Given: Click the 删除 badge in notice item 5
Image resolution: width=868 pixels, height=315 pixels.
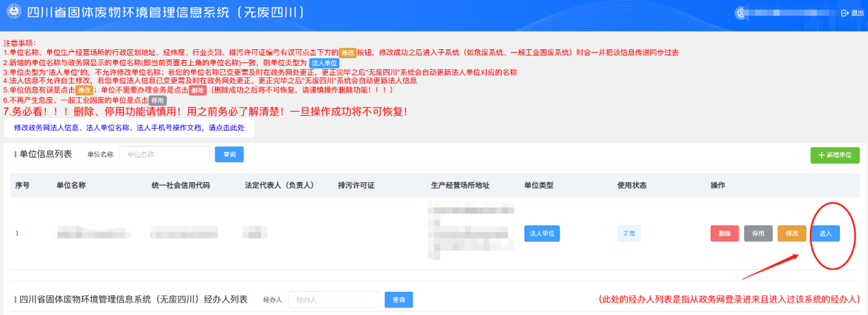Looking at the screenshot, I should (x=197, y=90).
